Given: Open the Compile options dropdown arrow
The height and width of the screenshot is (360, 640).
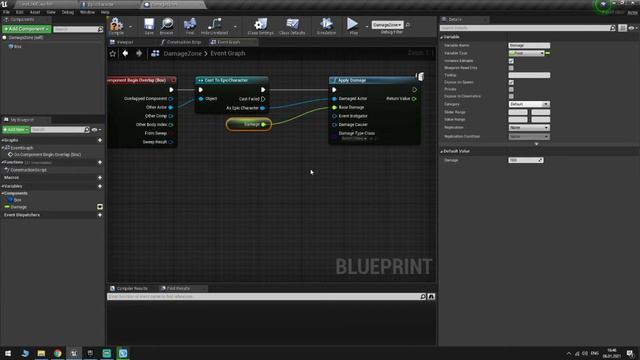Looking at the screenshot, I should click(x=130, y=27).
